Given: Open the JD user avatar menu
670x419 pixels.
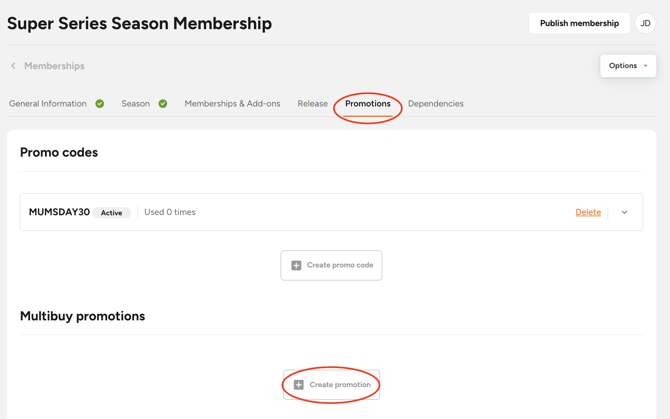Looking at the screenshot, I should (645, 23).
